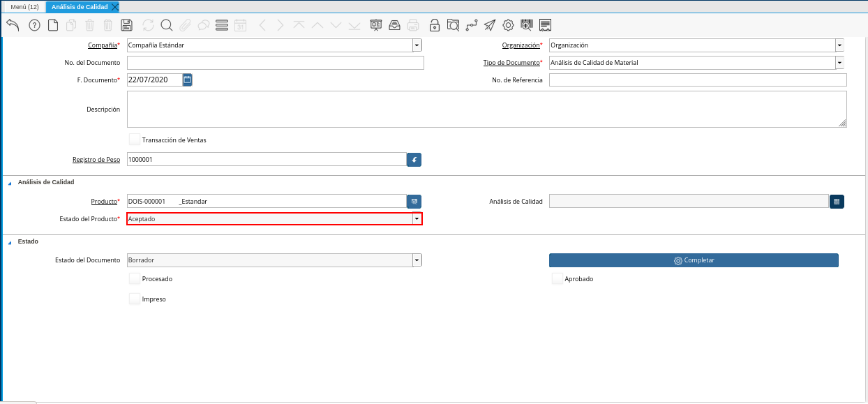Screen dimensions: 868x404
Task: Open the Producto search lookup button
Action: [x=414, y=201]
